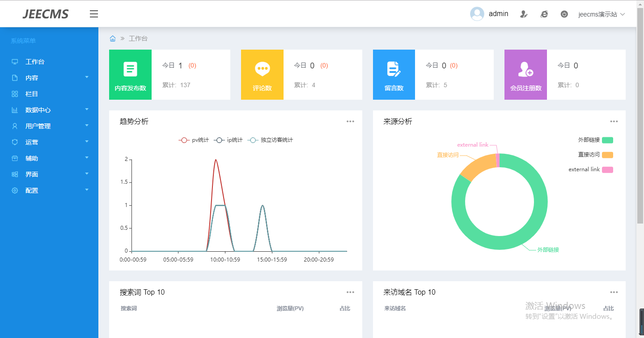Open the 工作台 sidebar item
The height and width of the screenshot is (338, 644).
[35, 62]
